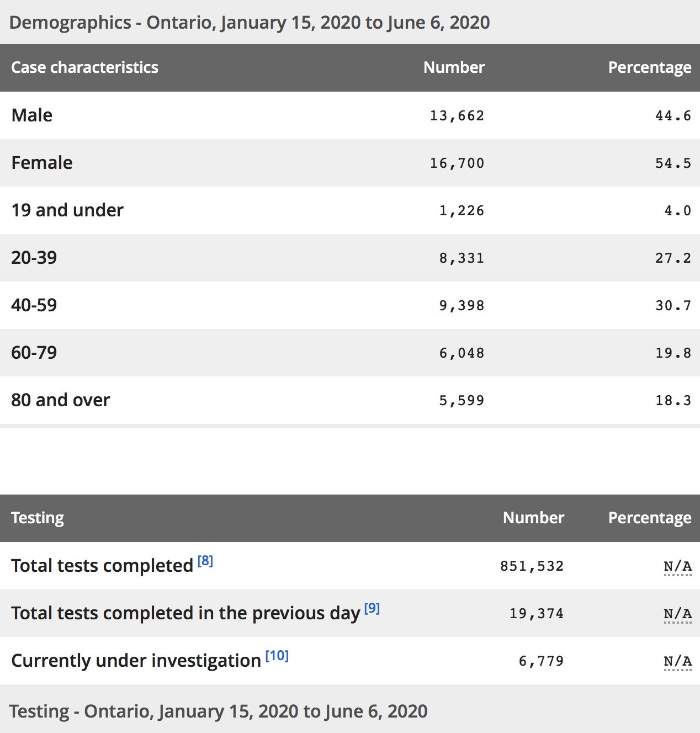Click the Testing table Number header

pos(533,518)
